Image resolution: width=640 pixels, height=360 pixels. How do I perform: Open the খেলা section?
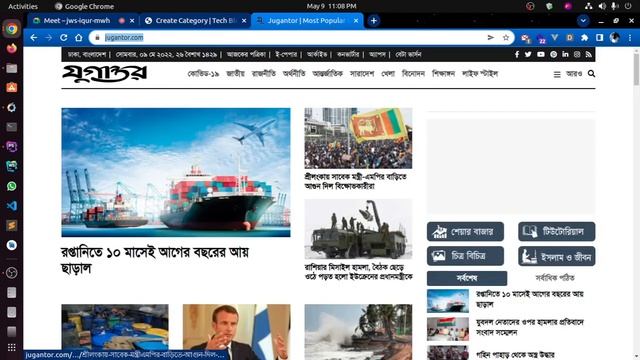coord(388,74)
